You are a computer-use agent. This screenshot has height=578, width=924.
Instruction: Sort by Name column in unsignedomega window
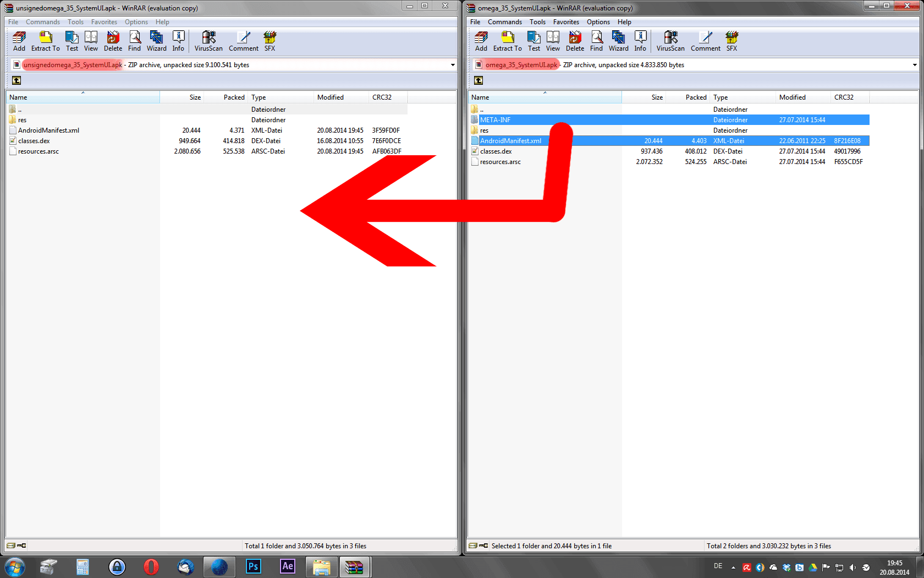click(83, 97)
